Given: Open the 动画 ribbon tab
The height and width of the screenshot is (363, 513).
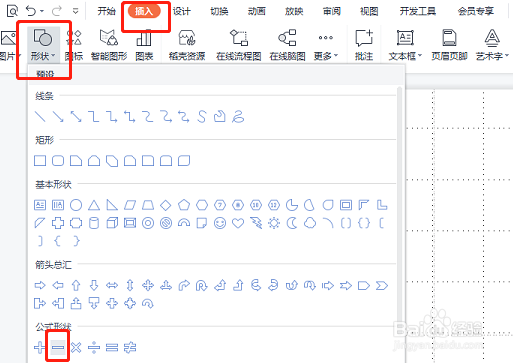Looking at the screenshot, I should 257,11.
